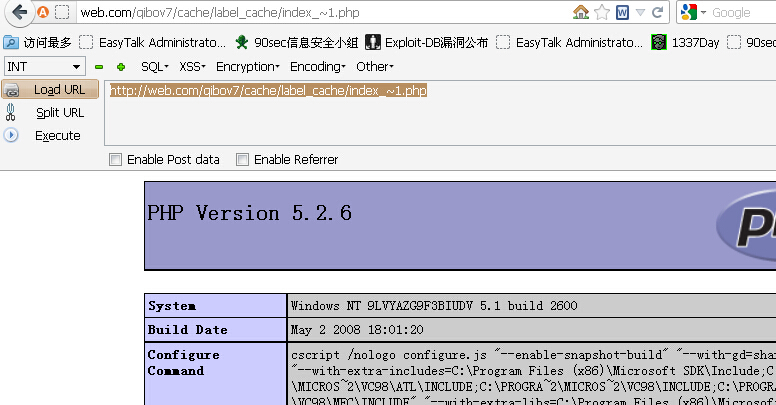Viewport: 776px width, 405px height.
Task: Open the Encryption menu in HackBar
Action: 248,66
